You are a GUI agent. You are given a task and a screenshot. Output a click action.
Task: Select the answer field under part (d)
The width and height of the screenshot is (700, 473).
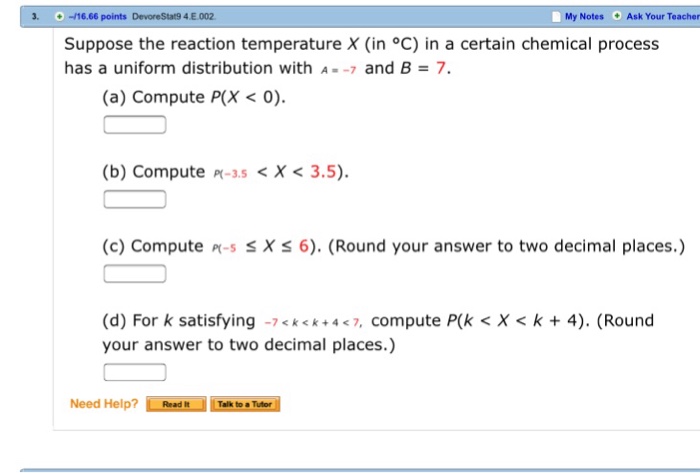(x=135, y=372)
